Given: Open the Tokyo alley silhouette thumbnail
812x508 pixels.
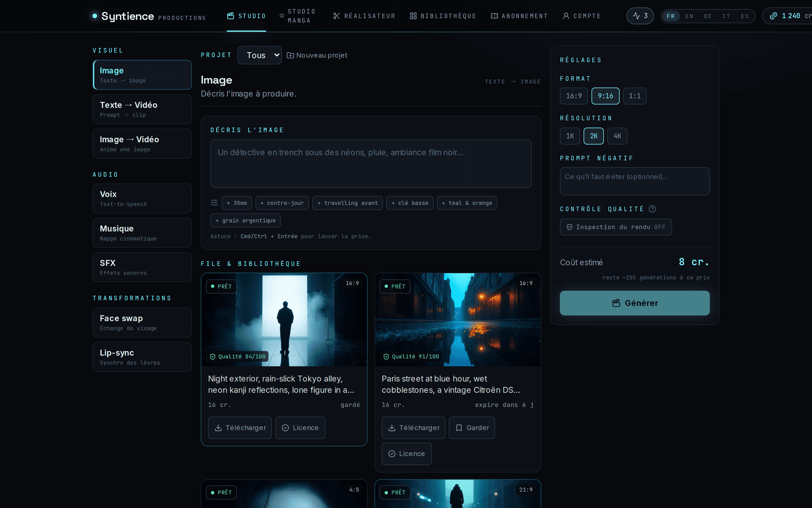Looking at the screenshot, I should [x=284, y=320].
